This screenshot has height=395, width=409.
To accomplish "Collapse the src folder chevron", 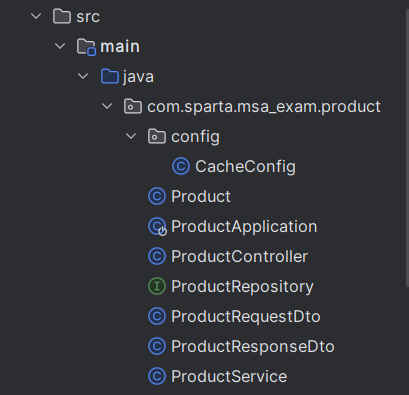I will tap(36, 16).
